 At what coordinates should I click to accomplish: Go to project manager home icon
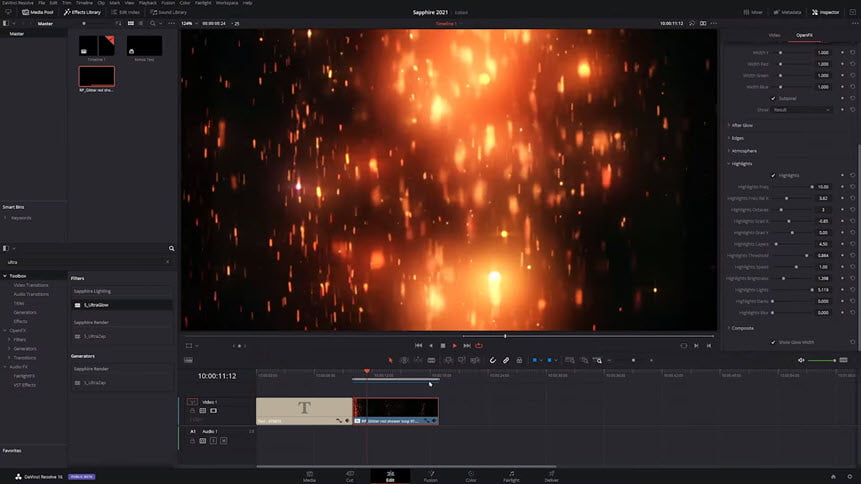[833, 476]
